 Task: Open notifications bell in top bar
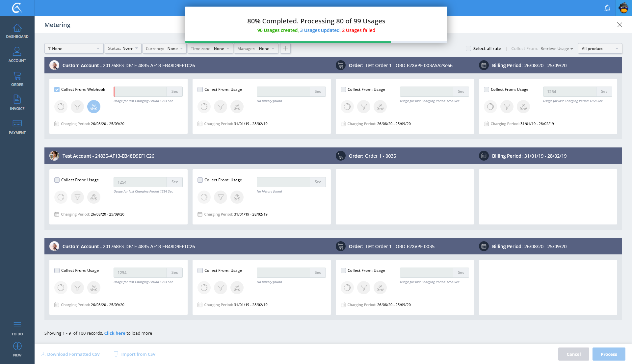(x=607, y=8)
